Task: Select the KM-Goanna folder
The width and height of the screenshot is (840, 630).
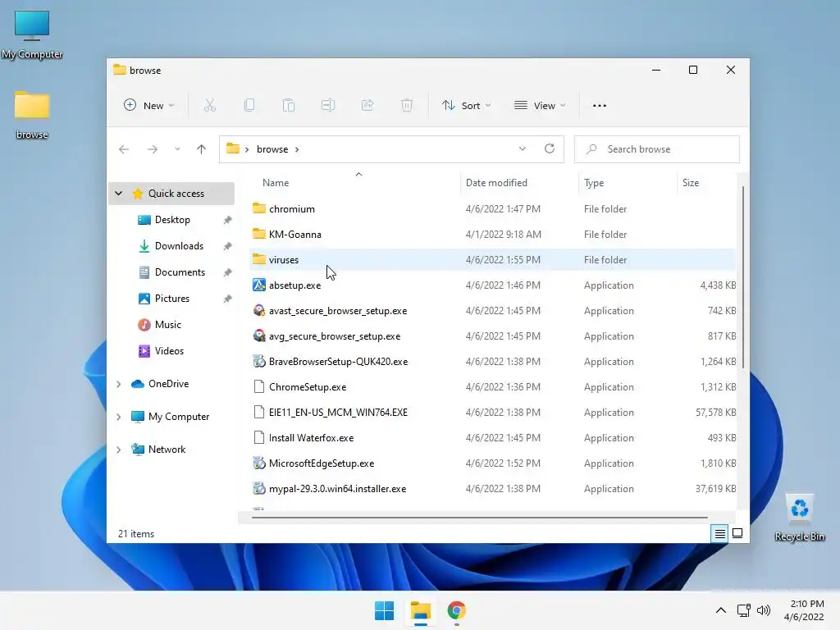Action: [493, 234]
